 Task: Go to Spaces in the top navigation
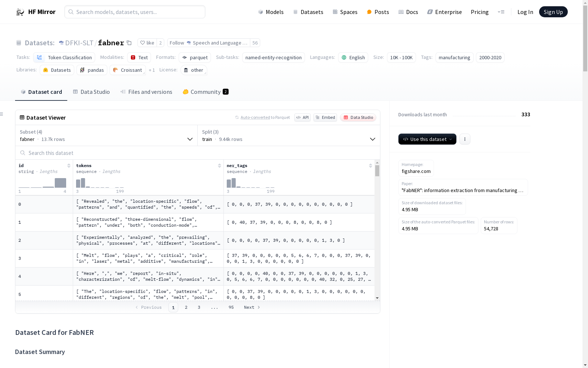[x=345, y=12]
